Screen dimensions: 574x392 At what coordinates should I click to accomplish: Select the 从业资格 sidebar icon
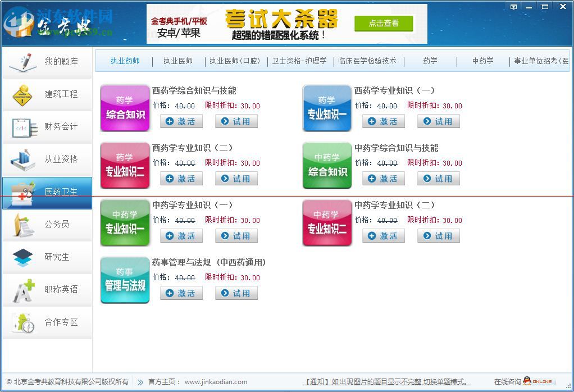pyautogui.click(x=47, y=159)
